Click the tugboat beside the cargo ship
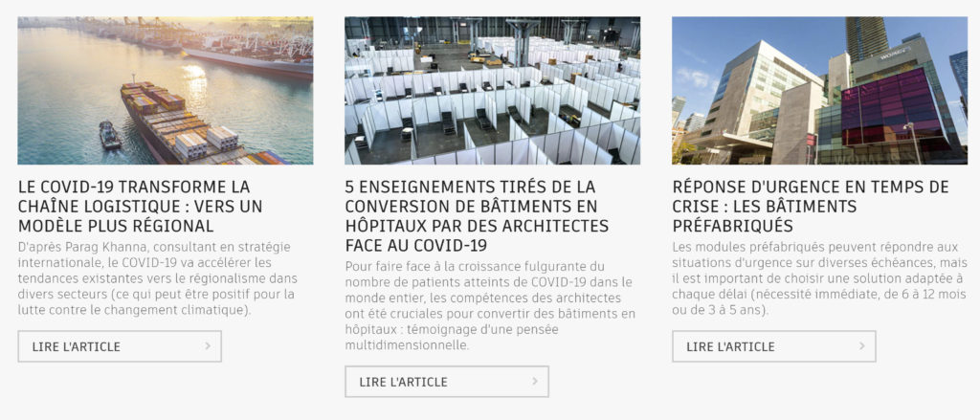 click(x=110, y=135)
